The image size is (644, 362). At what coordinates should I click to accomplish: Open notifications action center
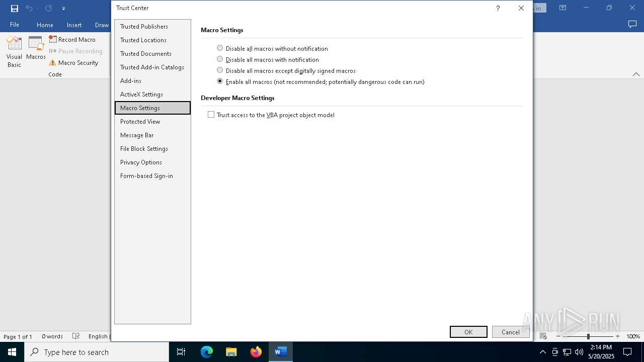click(x=627, y=352)
